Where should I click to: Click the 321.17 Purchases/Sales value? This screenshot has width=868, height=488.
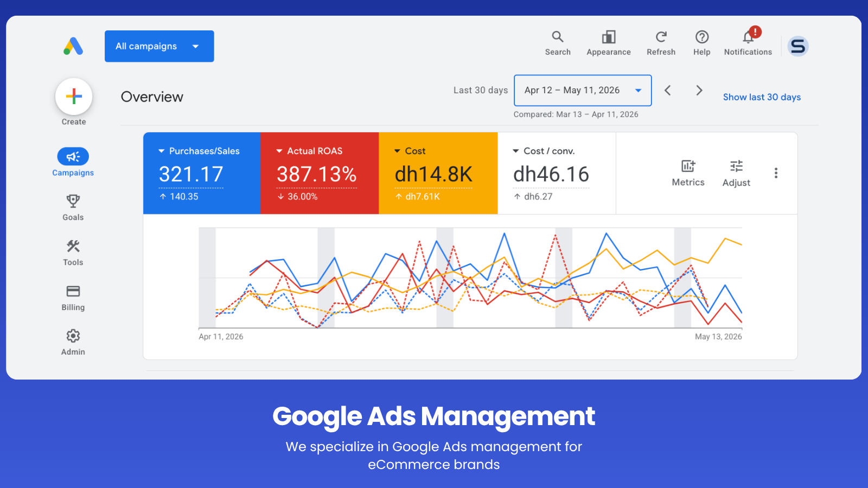click(x=191, y=174)
